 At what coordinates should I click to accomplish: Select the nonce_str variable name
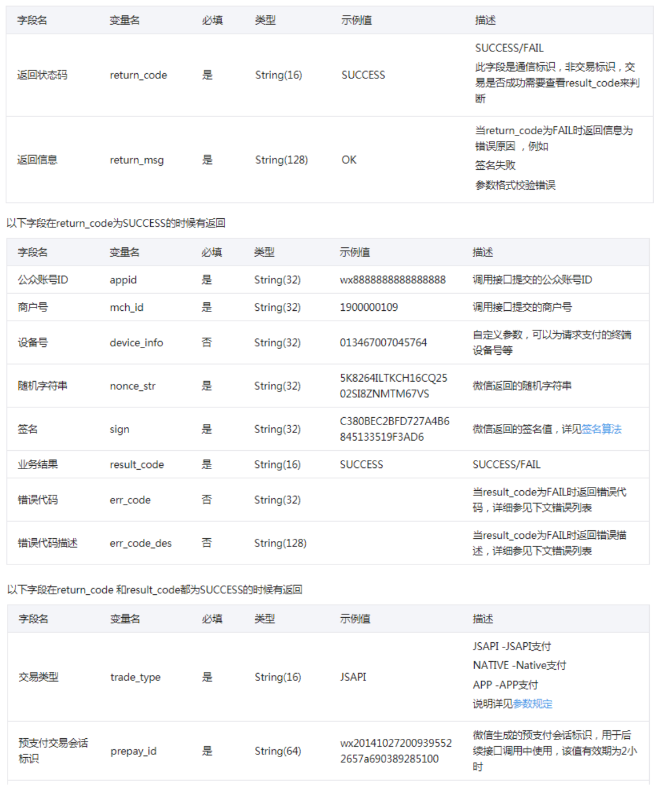[x=133, y=386]
